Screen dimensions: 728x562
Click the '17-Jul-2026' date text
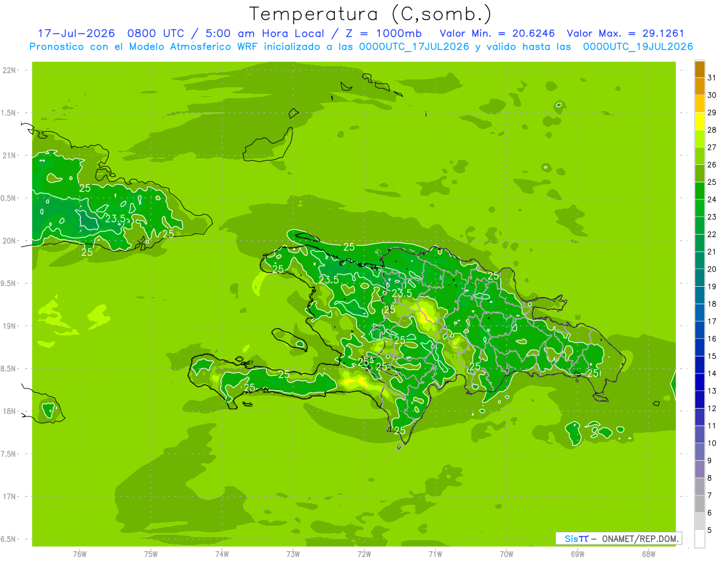click(76, 33)
